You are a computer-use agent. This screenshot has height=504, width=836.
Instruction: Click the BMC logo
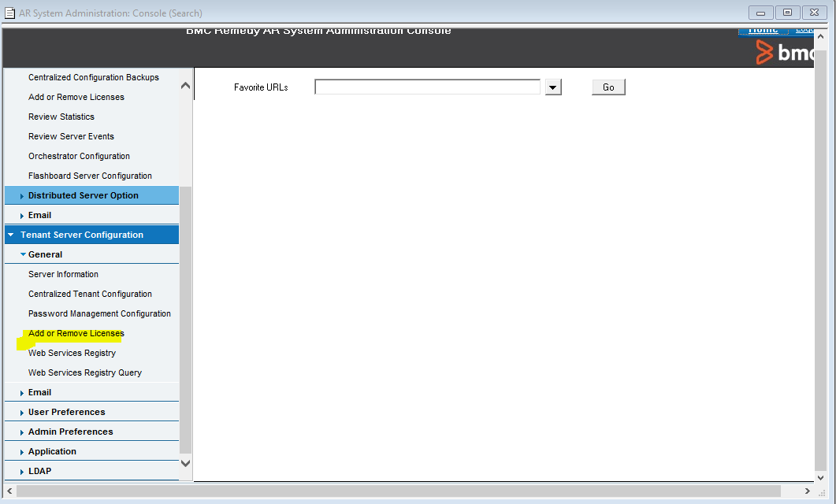click(x=784, y=52)
